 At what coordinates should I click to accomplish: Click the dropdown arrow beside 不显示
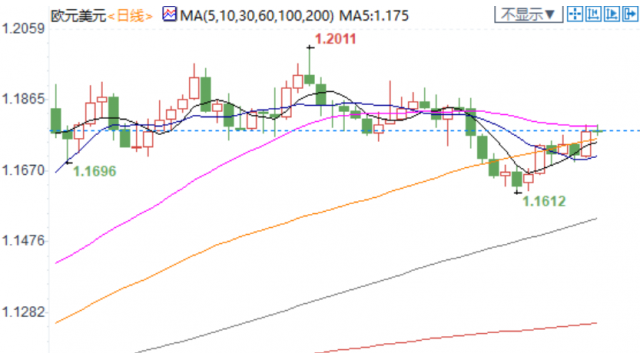(x=550, y=15)
